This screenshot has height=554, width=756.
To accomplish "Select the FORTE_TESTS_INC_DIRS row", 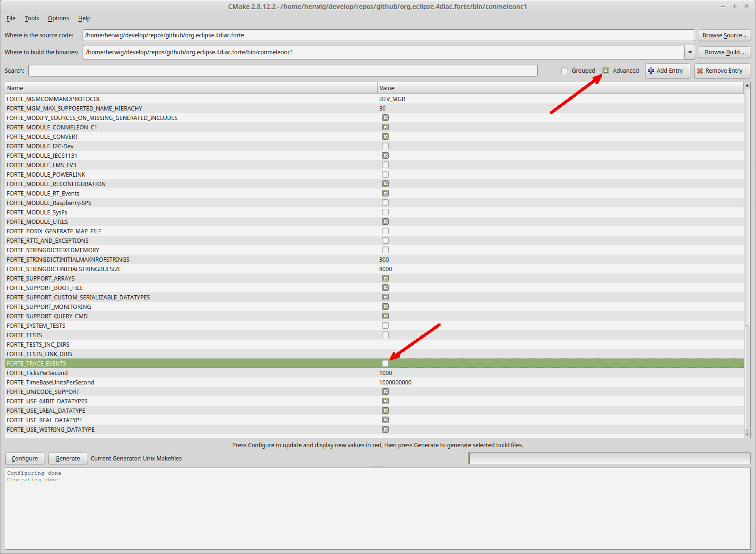I will tap(374, 344).
